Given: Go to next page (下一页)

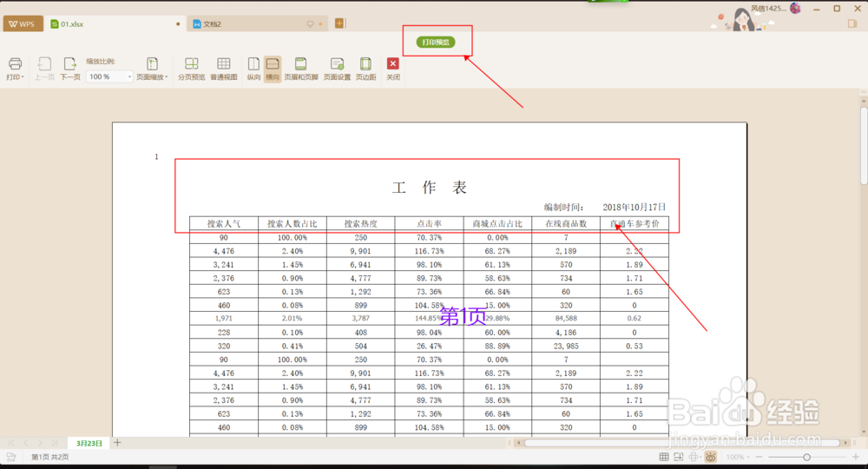Looking at the screenshot, I should [69, 69].
